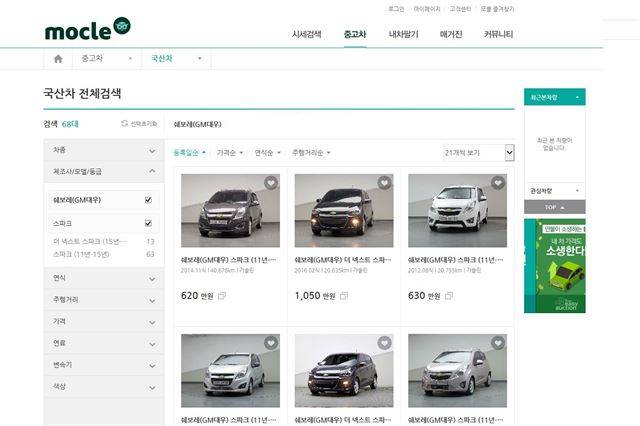Expand the 차종 filter section
The width and height of the screenshot is (640, 426).
104,150
